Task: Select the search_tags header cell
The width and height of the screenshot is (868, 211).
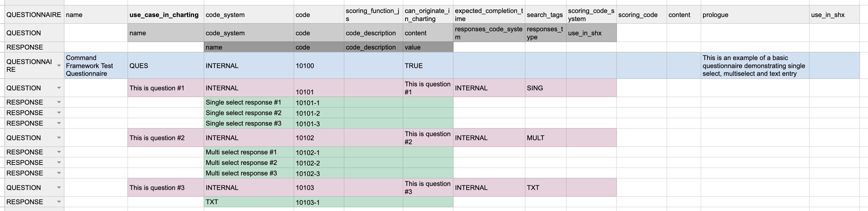Action: click(545, 15)
